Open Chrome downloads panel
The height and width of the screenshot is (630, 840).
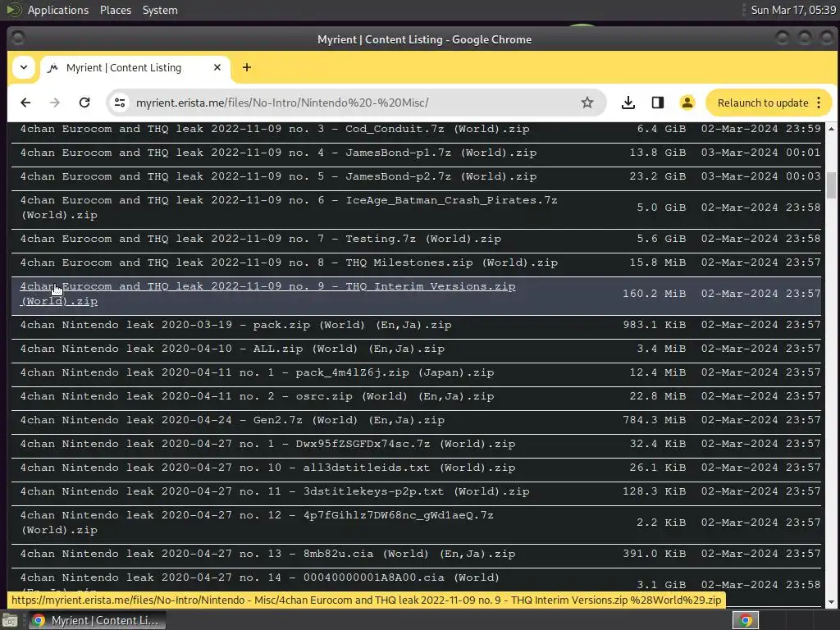(628, 103)
